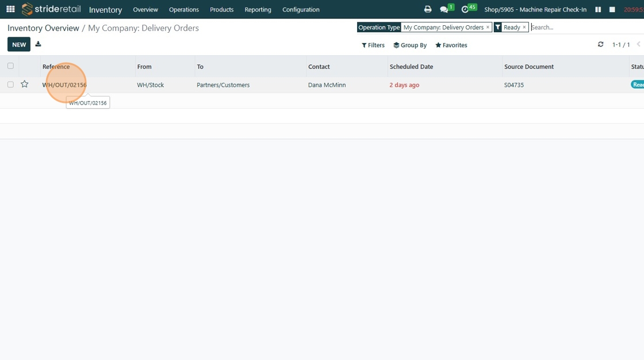Image resolution: width=644 pixels, height=360 pixels.
Task: Open the printer icon in top bar
Action: (428, 9)
